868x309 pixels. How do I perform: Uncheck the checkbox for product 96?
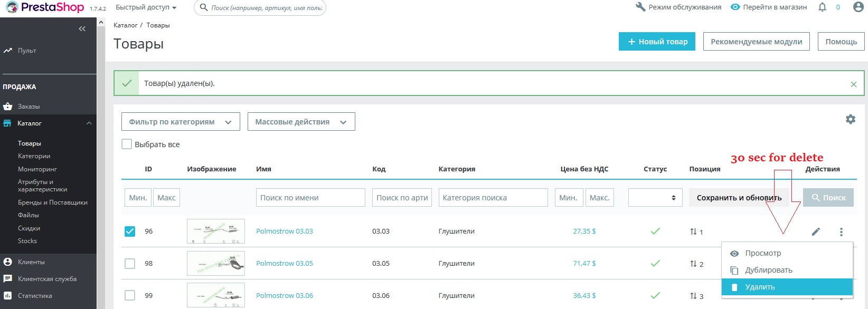130,231
